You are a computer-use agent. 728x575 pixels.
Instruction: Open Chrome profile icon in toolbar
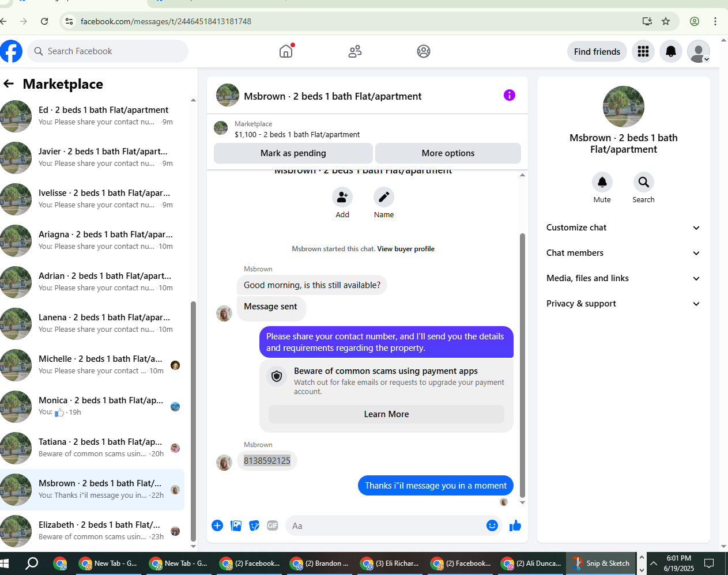[x=695, y=21]
